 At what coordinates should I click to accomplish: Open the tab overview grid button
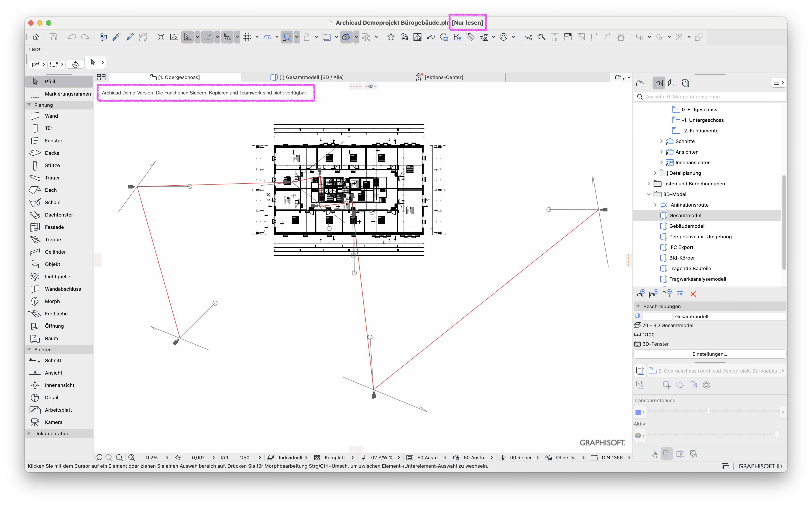coord(101,77)
